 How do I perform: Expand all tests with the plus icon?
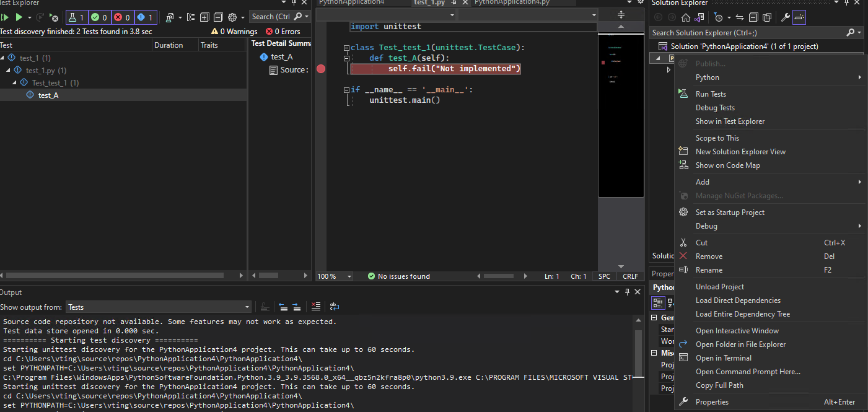point(204,17)
